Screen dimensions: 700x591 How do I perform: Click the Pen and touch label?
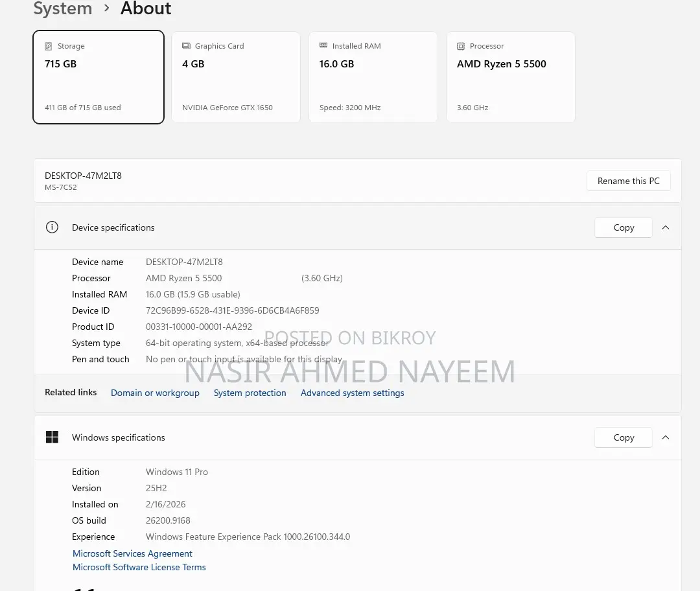100,360
